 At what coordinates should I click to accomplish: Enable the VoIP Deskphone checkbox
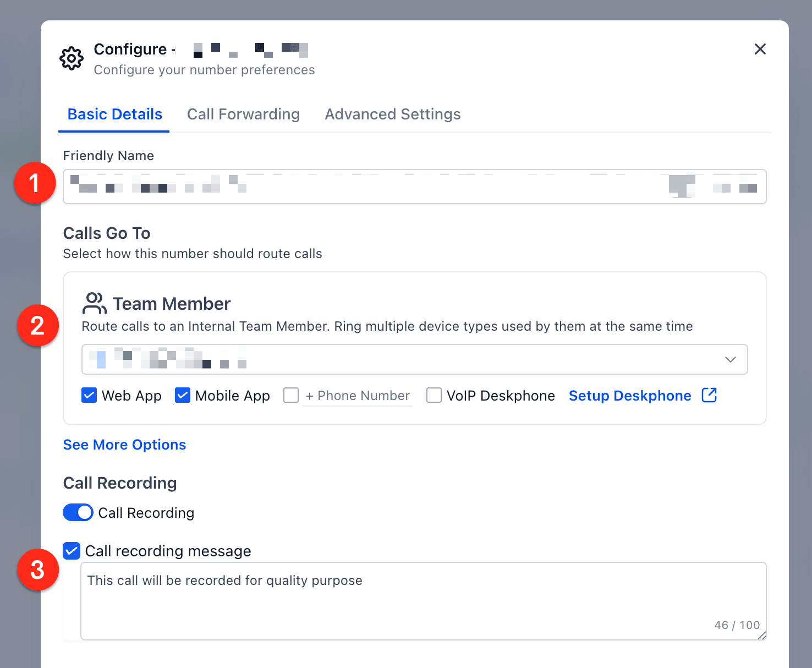click(434, 395)
